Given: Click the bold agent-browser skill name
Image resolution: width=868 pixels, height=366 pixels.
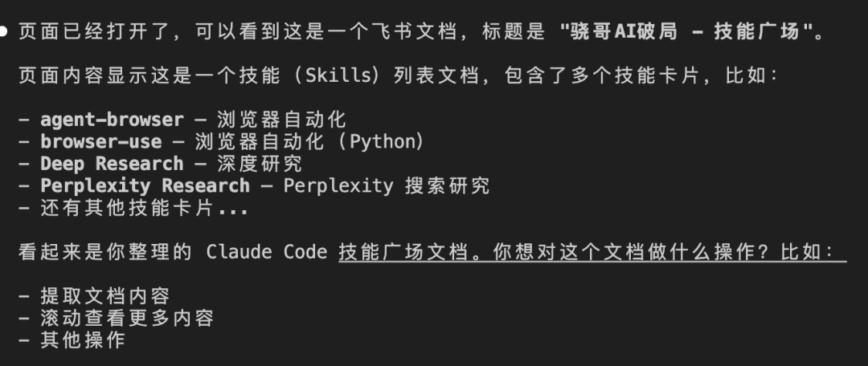Looking at the screenshot, I should tap(112, 120).
